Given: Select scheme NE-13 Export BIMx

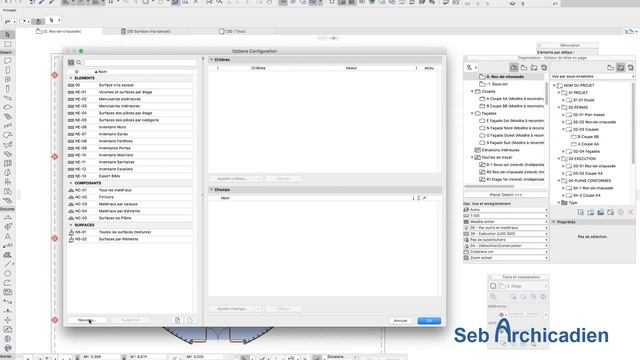Looking at the screenshot, I should click(x=130, y=176).
